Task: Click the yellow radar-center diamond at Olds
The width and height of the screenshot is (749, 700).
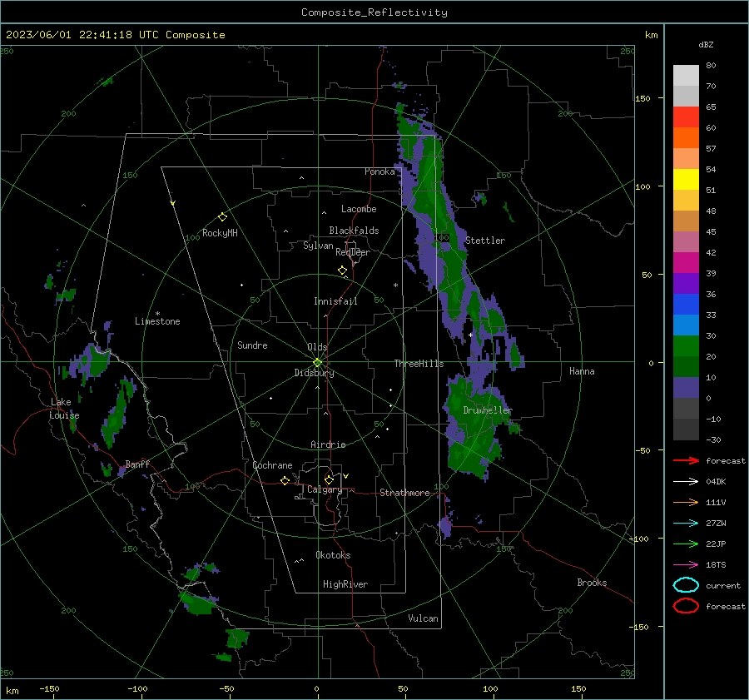Action: click(x=317, y=362)
